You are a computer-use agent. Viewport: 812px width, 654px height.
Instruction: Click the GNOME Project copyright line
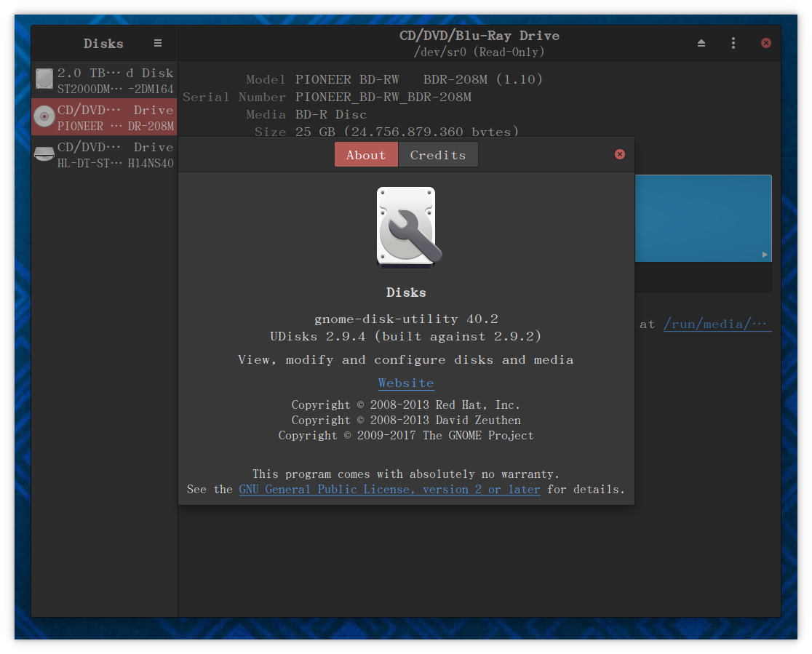click(x=406, y=436)
